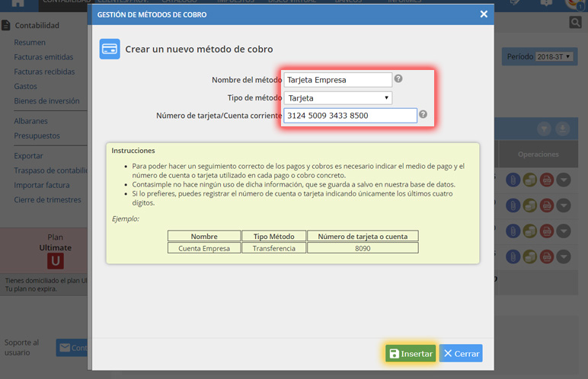Open the Tipo de método dropdown
588x379 pixels.
coord(338,97)
